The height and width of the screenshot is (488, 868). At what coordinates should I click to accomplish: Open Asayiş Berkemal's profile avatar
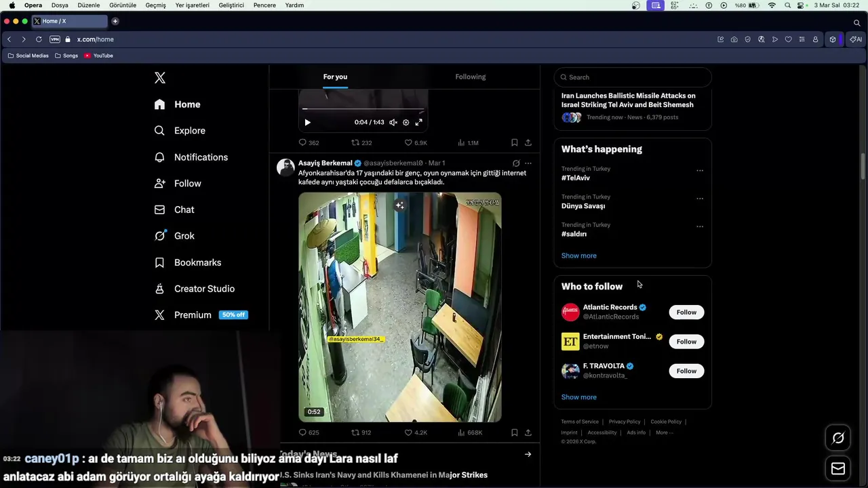(x=285, y=167)
